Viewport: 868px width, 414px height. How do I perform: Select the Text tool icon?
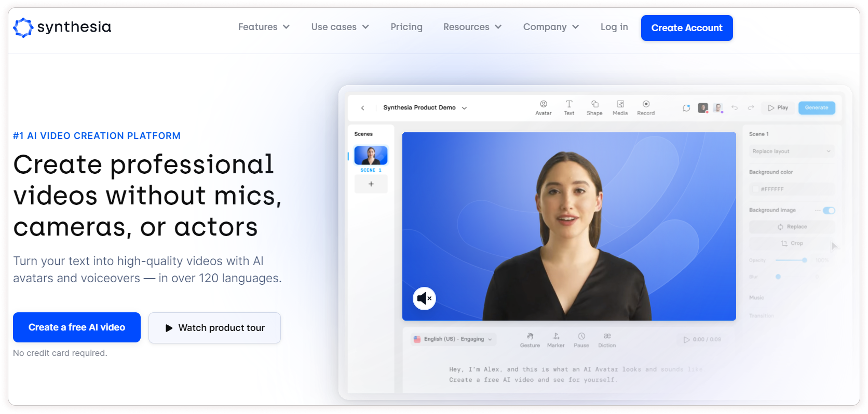tap(569, 104)
